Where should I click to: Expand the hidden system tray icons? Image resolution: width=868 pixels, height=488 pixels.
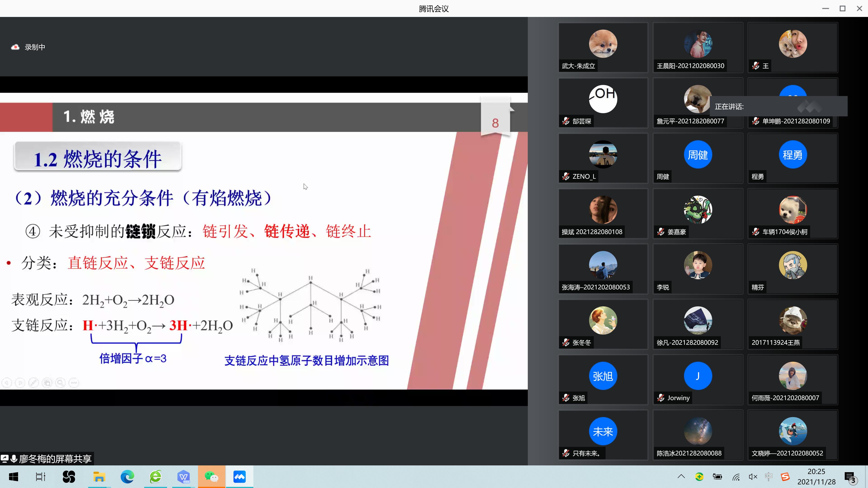681,476
